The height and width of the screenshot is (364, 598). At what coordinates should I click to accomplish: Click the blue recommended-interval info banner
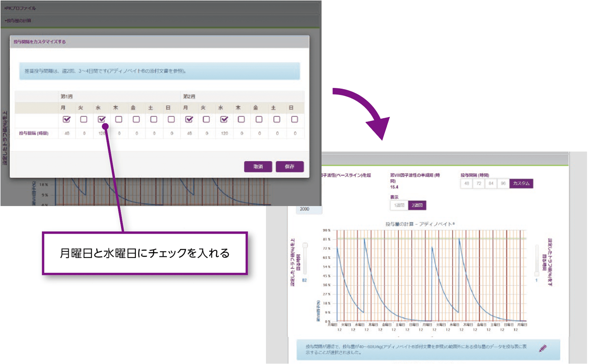[x=160, y=71]
